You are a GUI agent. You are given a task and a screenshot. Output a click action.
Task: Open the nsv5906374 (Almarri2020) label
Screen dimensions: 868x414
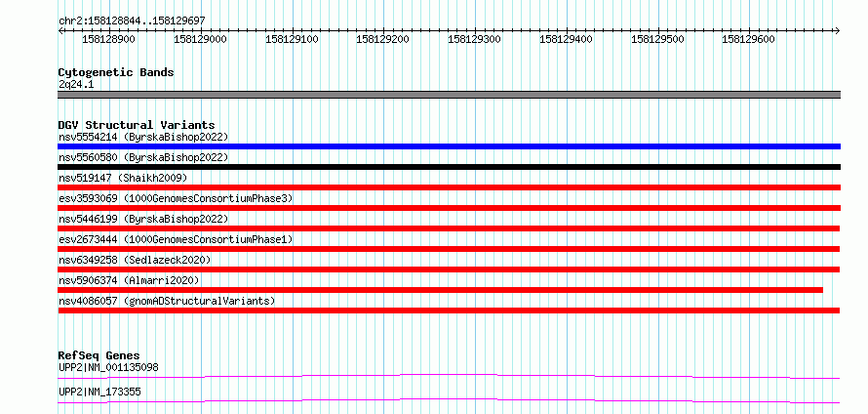pyautogui.click(x=129, y=280)
